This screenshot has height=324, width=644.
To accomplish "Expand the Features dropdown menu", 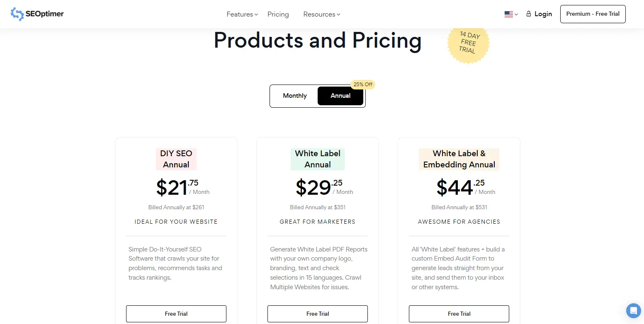I will [x=242, y=15].
